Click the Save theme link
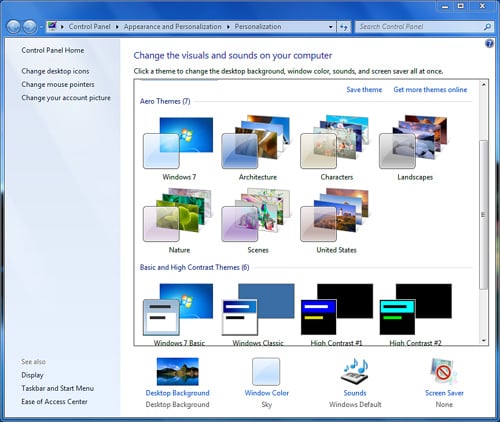Image resolution: width=500 pixels, height=422 pixels. tap(364, 90)
